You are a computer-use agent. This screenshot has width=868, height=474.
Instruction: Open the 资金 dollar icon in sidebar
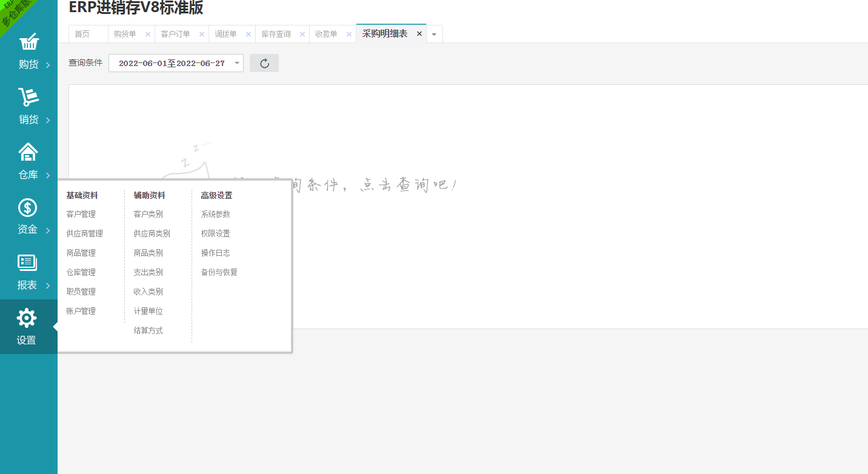click(28, 207)
